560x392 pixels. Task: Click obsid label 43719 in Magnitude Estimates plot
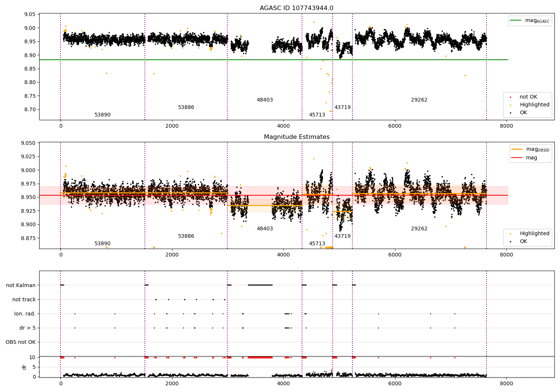pos(342,236)
